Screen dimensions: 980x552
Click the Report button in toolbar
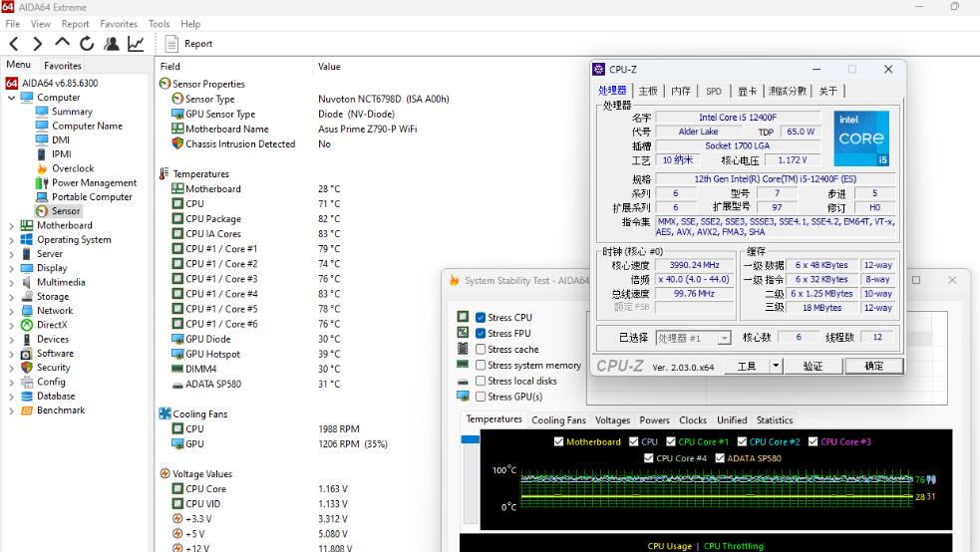[x=188, y=44]
